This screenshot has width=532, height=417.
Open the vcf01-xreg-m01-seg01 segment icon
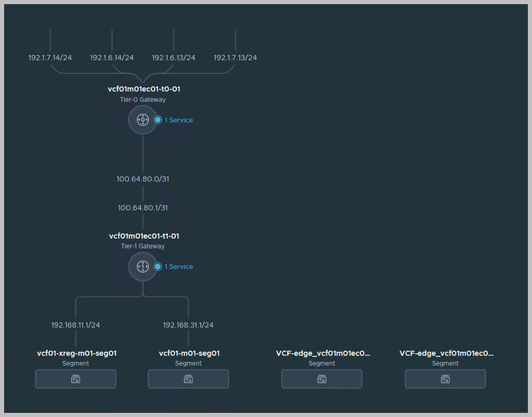click(x=76, y=379)
